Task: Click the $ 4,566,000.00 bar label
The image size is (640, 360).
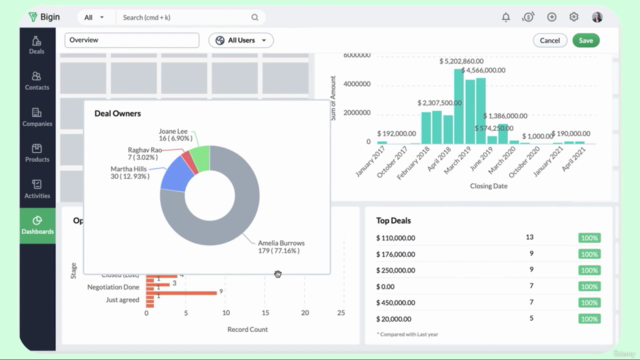Action: coord(483,70)
